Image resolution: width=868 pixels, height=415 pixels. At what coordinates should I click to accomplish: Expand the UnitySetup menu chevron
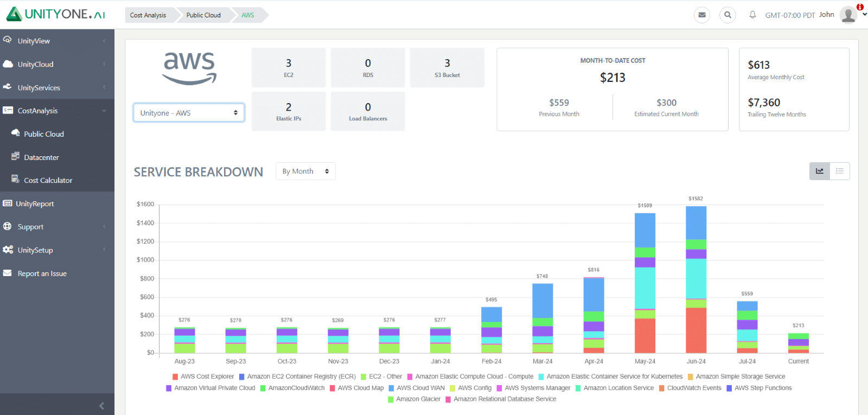(104, 250)
